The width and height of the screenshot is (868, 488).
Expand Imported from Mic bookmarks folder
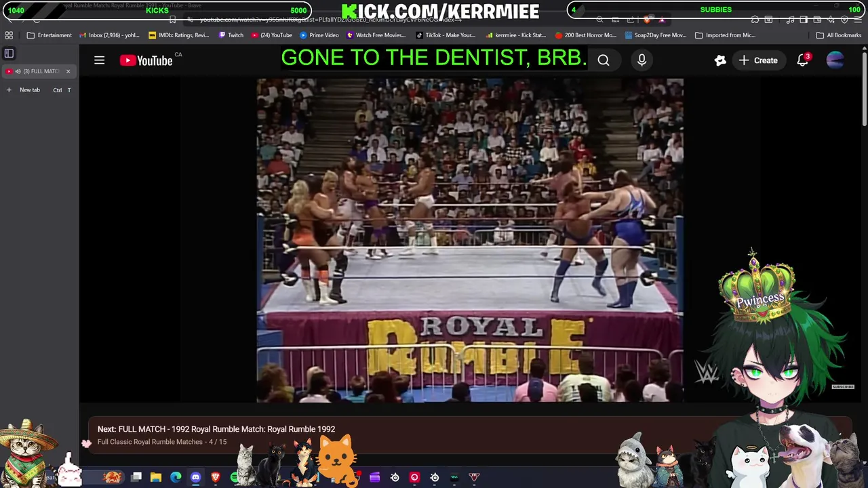pos(725,35)
